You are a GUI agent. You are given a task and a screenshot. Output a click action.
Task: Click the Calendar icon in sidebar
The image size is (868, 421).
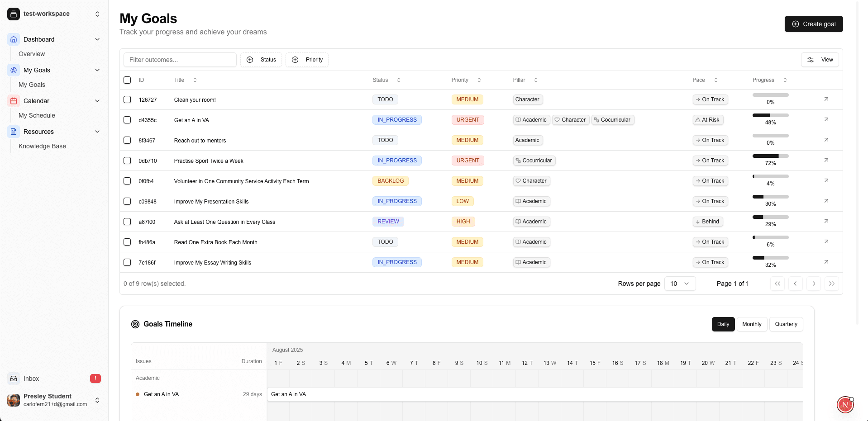pos(14,101)
